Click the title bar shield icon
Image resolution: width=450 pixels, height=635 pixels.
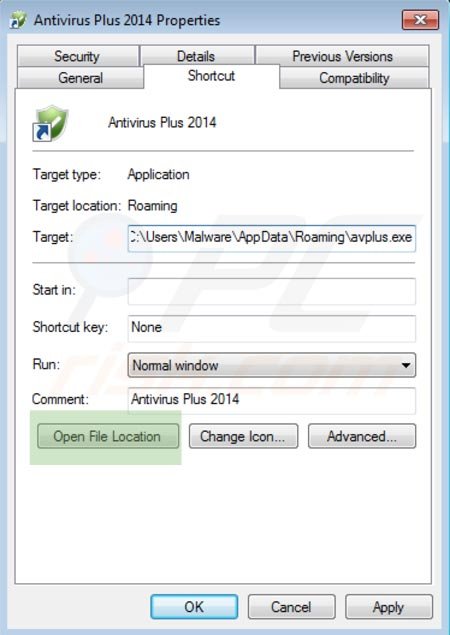coord(18,20)
